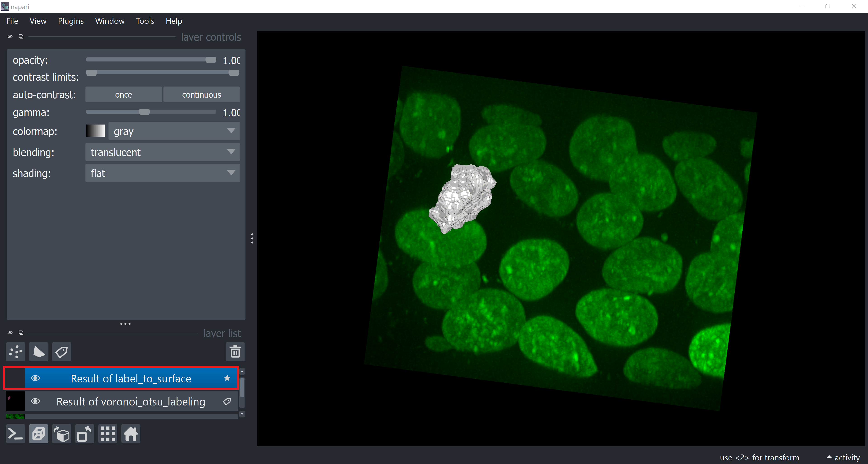Open the View menu

point(38,21)
